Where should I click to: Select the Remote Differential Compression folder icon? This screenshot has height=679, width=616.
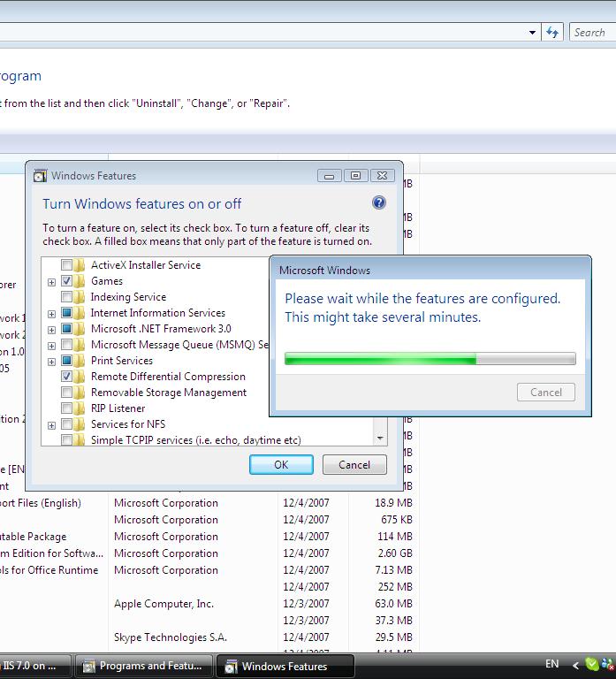[x=79, y=377]
